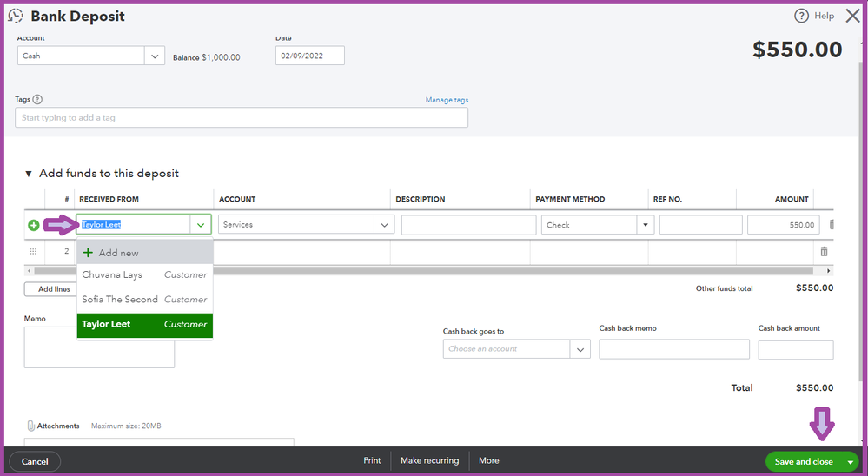
Task: Click the Attachments paperclip icon
Action: click(x=31, y=426)
